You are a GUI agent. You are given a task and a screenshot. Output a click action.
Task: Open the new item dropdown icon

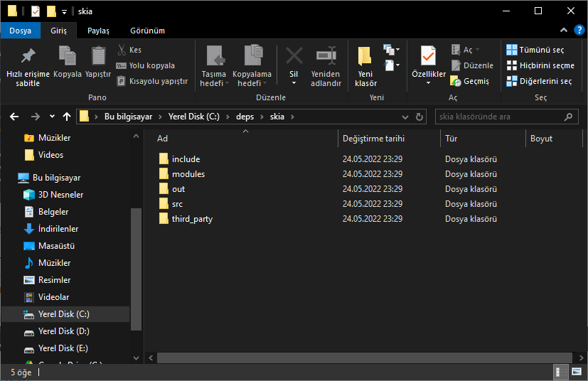point(391,50)
